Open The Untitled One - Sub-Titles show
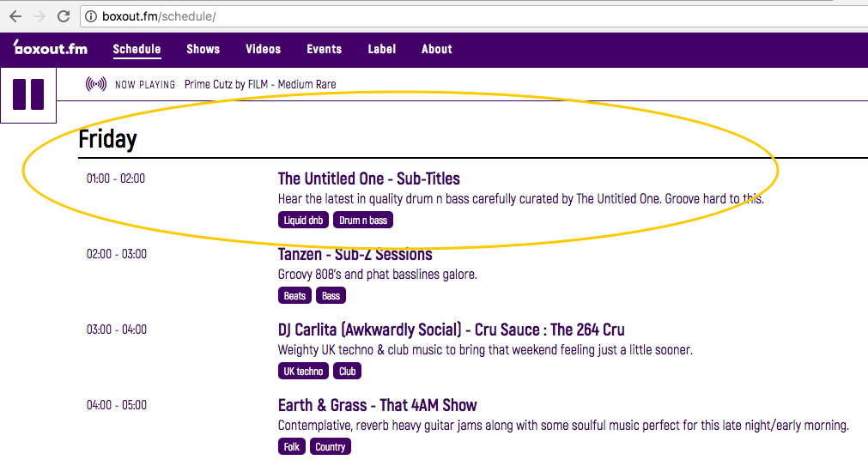This screenshot has height=472, width=868. (x=368, y=179)
